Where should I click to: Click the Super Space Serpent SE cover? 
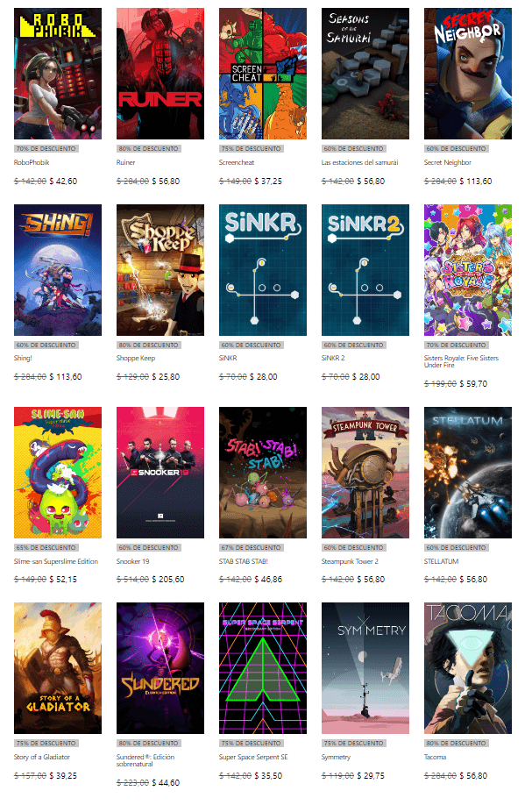pyautogui.click(x=263, y=668)
